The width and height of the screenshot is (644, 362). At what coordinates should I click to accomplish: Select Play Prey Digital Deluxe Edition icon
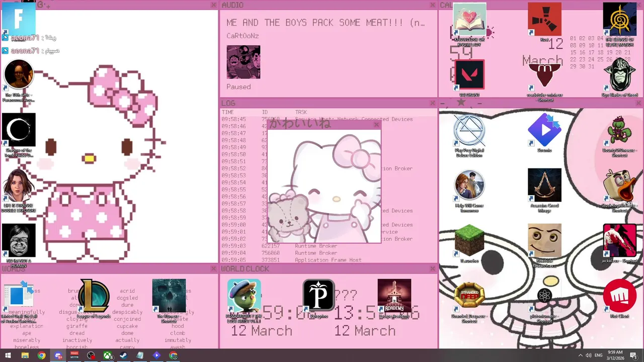pyautogui.click(x=469, y=135)
